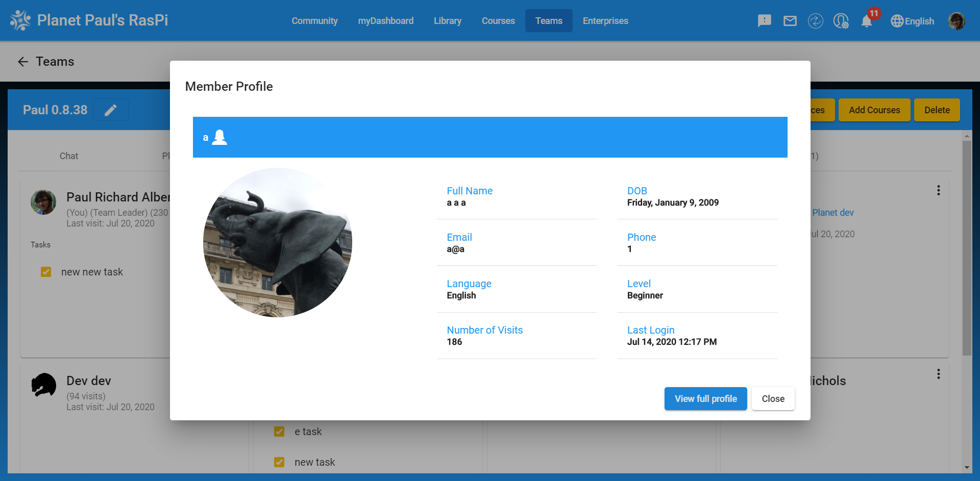Viewport: 980px width, 481px height.
Task: Open the kebab menu next to Nichols
Action: pos(939,374)
